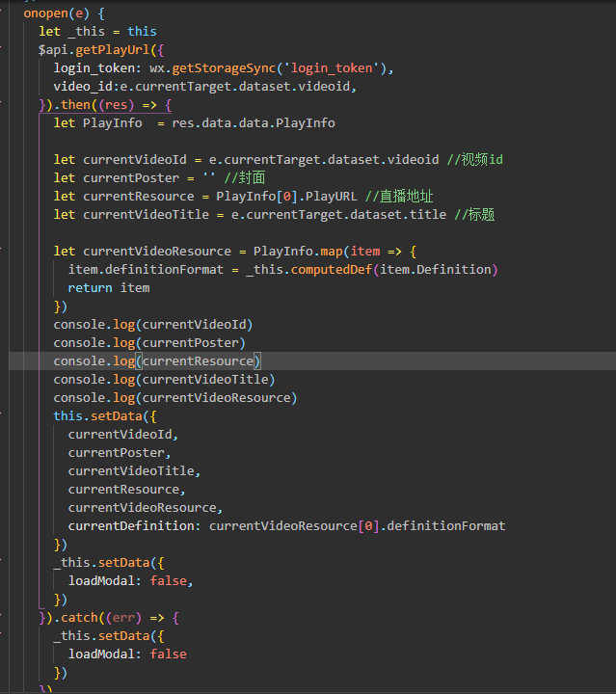Click currentVideoResource in its let declaration
The image size is (616, 694).
[x=157, y=252]
